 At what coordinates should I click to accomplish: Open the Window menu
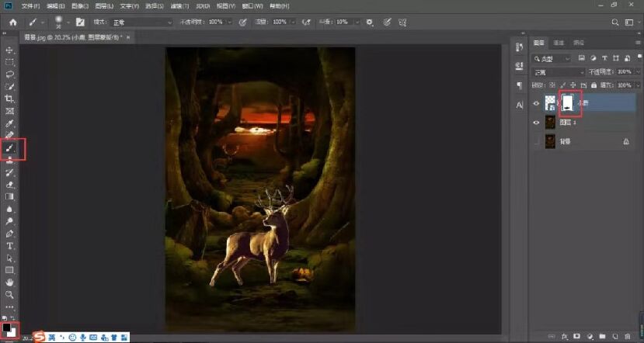[252, 6]
